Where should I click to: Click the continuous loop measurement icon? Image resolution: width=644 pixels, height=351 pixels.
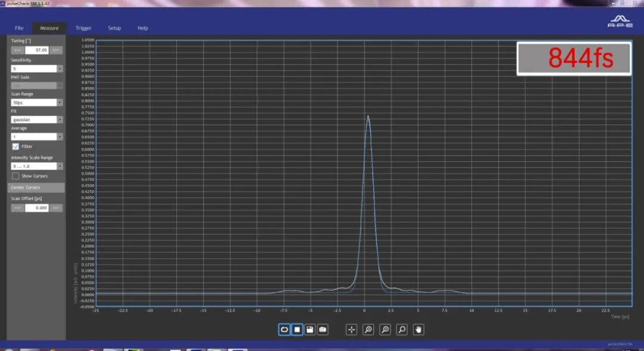point(284,330)
